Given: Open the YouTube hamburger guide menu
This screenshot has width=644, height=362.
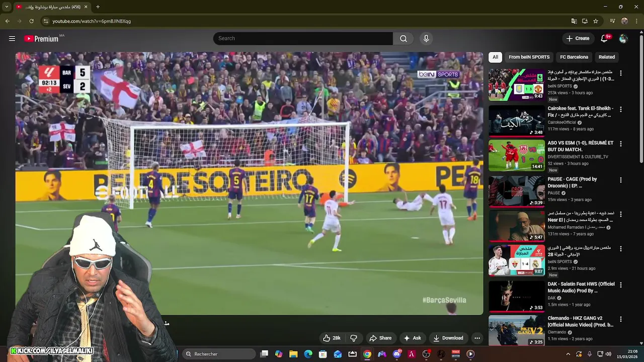Looking at the screenshot, I should point(12,39).
